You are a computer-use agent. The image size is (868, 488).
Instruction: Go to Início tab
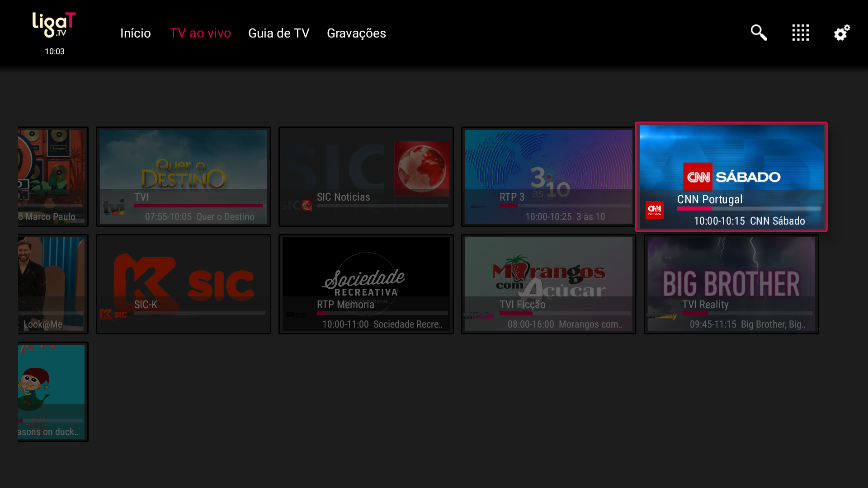point(135,33)
